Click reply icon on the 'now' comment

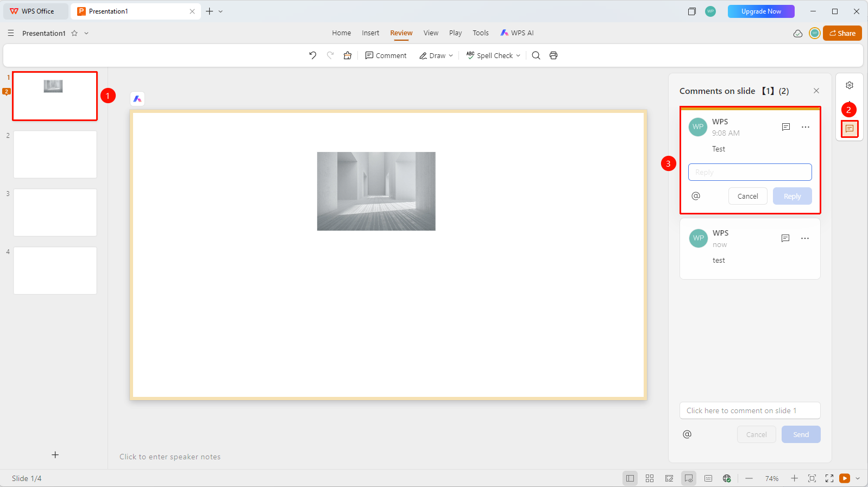[x=785, y=238]
